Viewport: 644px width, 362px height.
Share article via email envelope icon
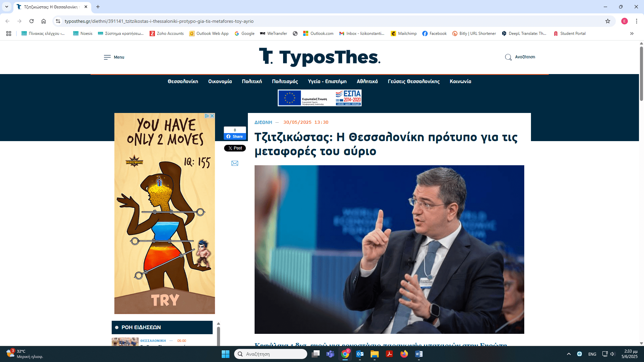point(235,163)
